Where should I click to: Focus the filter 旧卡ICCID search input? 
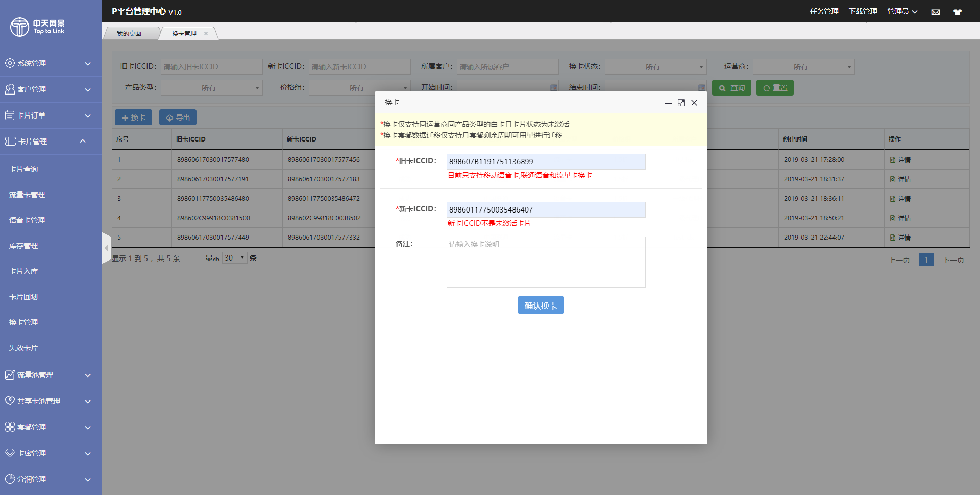[x=212, y=67]
